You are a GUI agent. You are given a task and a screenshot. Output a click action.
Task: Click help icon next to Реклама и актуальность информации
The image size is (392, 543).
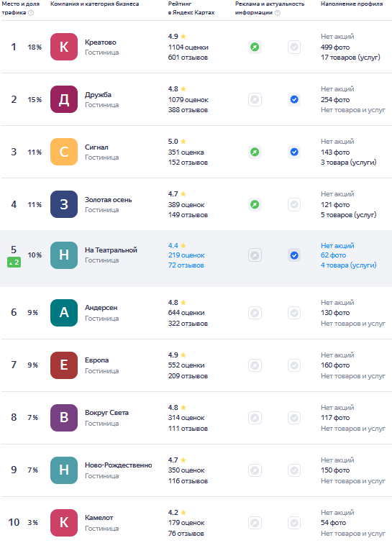coord(278,13)
